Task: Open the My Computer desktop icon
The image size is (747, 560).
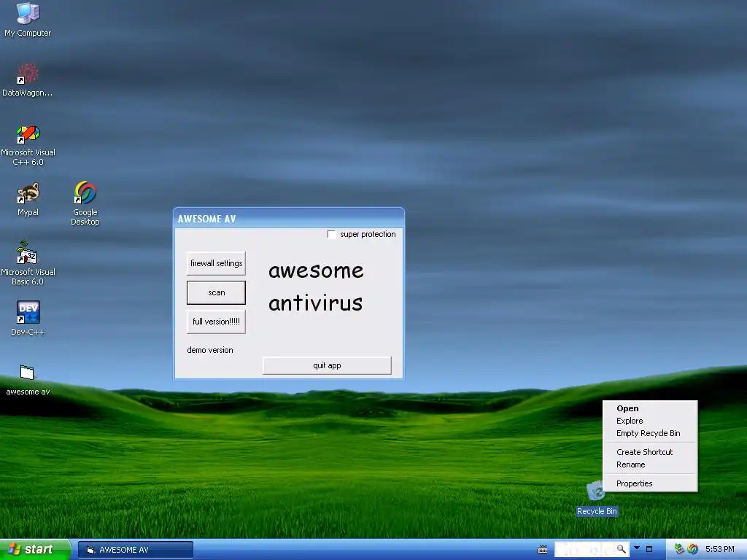Action: tap(28, 19)
